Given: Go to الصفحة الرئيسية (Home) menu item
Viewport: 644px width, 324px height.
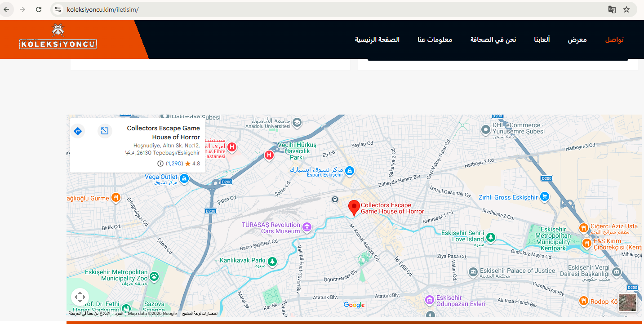Looking at the screenshot, I should click(377, 40).
